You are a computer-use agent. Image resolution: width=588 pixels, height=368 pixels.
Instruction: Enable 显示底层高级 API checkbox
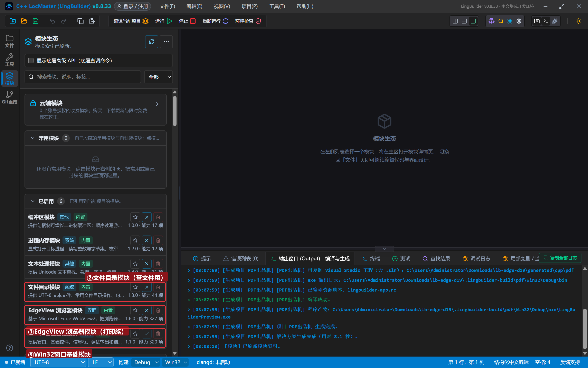31,61
